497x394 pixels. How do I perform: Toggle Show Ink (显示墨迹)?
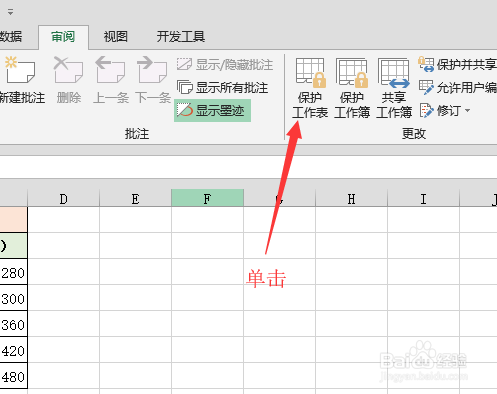(212, 111)
